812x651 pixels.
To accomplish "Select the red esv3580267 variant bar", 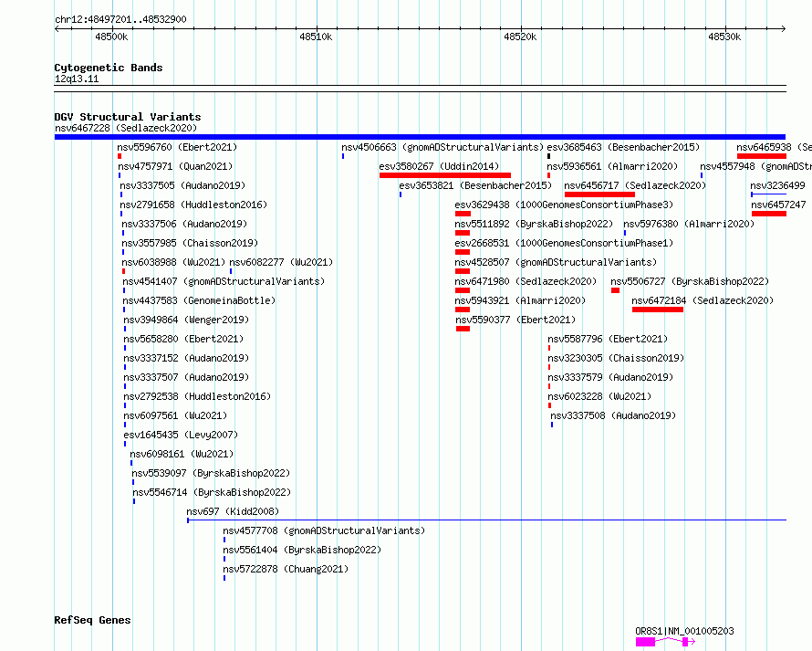I will (445, 175).
